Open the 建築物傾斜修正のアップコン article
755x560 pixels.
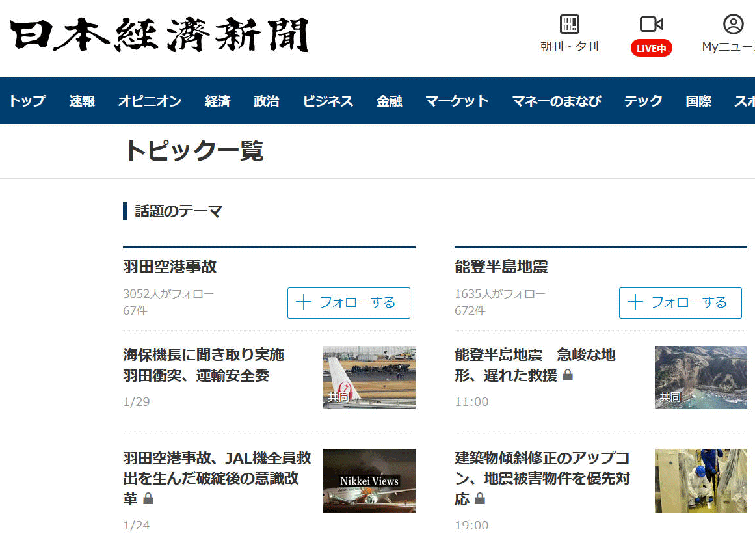click(x=542, y=478)
